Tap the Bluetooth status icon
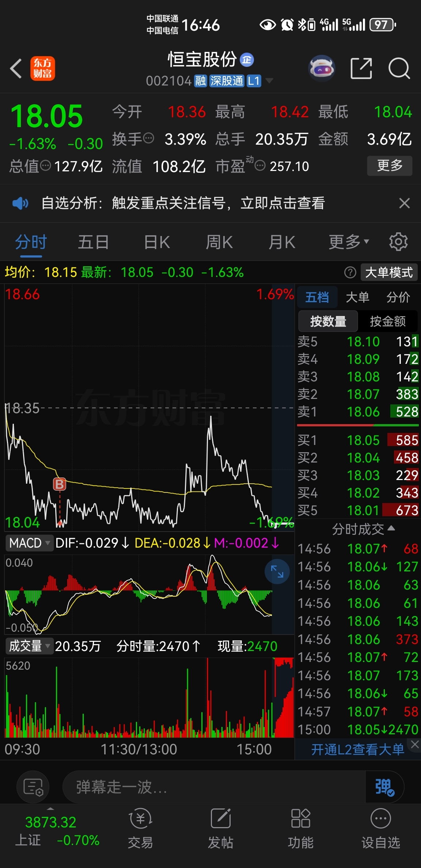 301,25
